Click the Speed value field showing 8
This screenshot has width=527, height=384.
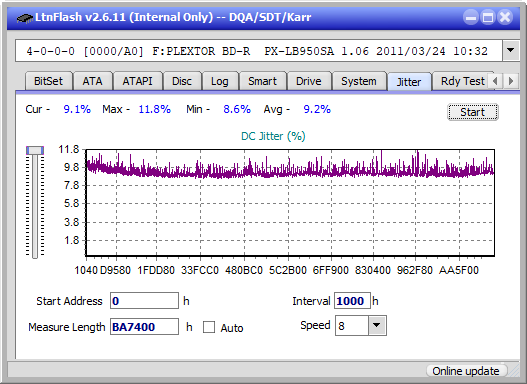[352, 325]
